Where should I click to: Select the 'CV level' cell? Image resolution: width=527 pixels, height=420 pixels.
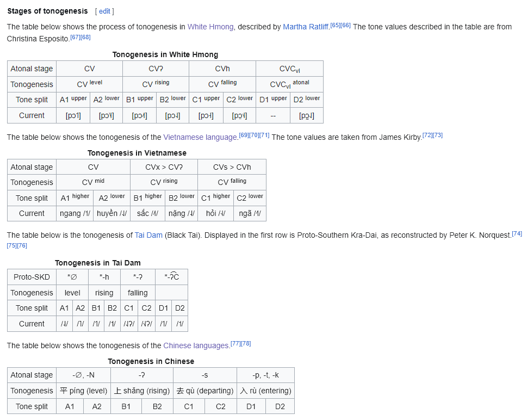89,84
